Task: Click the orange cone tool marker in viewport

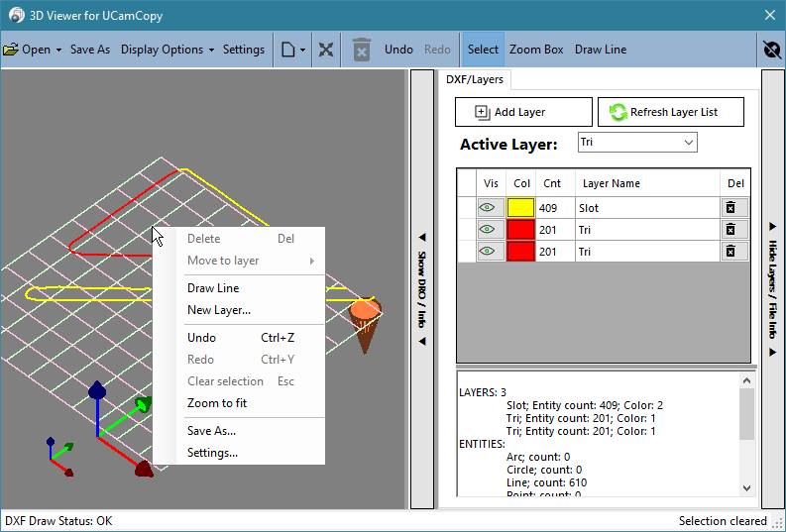Action: click(365, 324)
